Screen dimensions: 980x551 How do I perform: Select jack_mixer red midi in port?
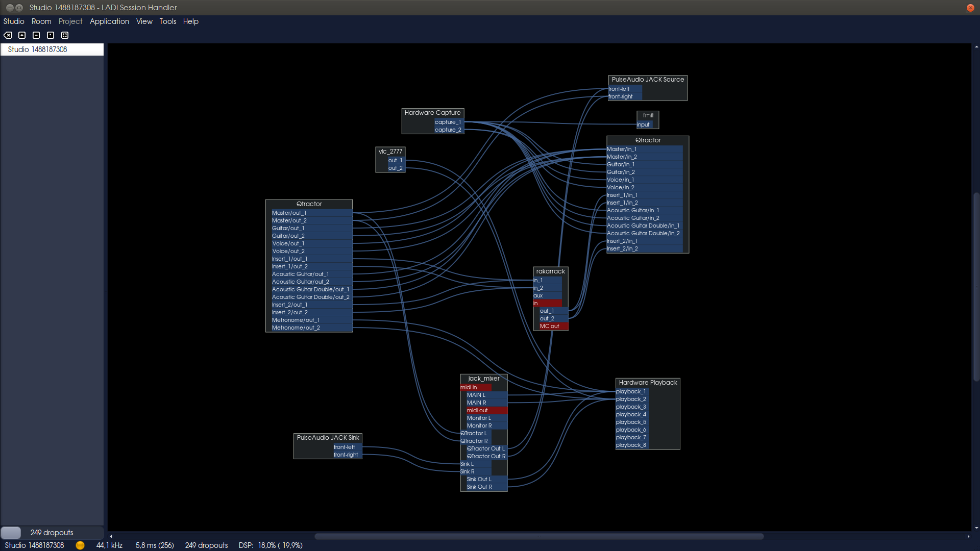(x=475, y=388)
